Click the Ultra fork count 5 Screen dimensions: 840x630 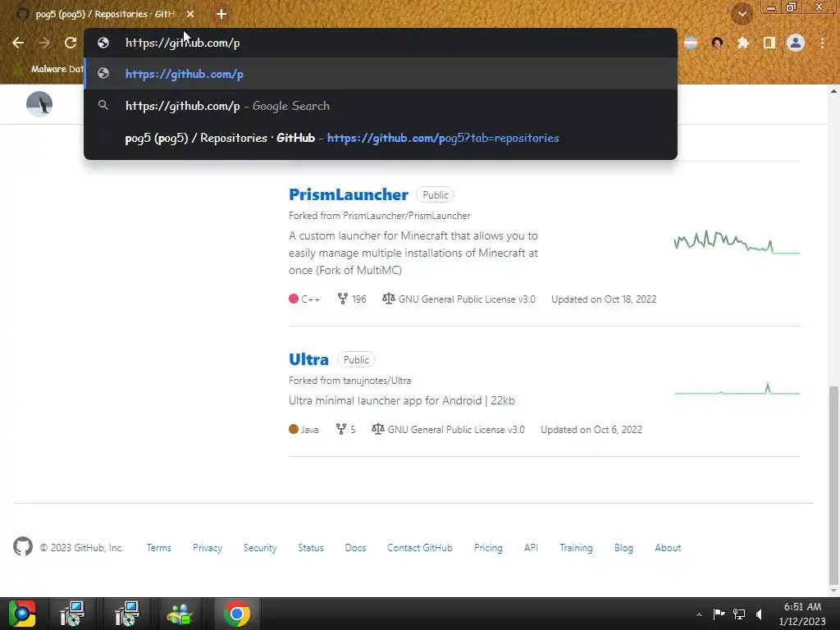pos(345,429)
